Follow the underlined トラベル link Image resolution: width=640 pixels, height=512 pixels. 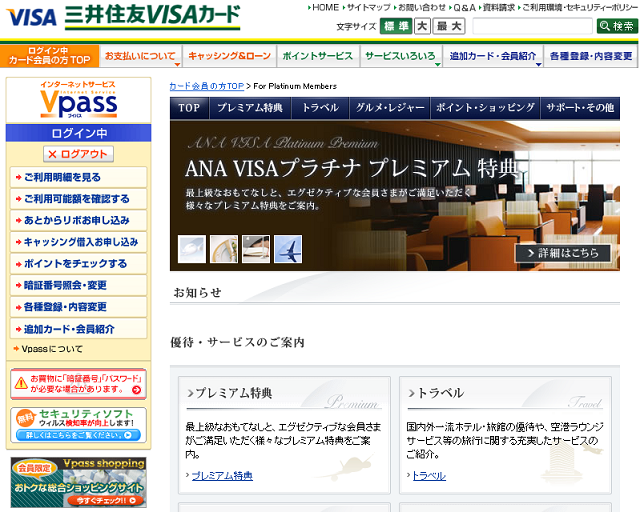[x=429, y=476]
